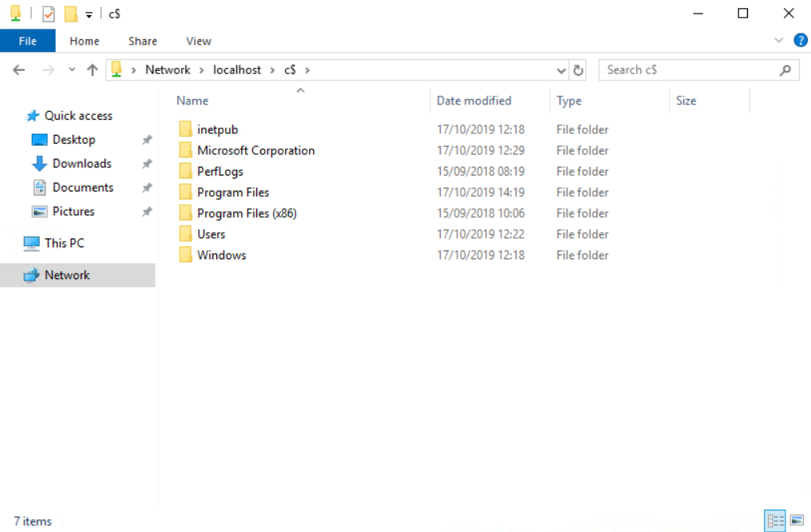811x532 pixels.
Task: Open the Help question mark icon
Action: click(x=800, y=41)
